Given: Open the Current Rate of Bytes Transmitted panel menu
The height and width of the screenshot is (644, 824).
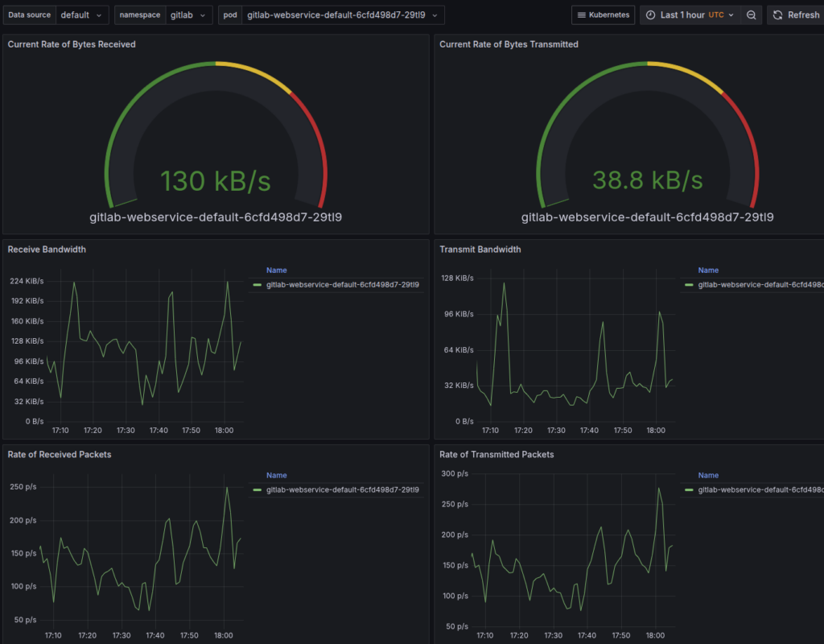Looking at the screenshot, I should click(509, 44).
